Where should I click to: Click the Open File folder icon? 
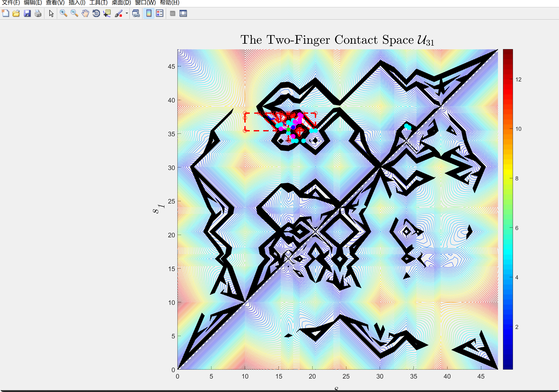coord(16,13)
